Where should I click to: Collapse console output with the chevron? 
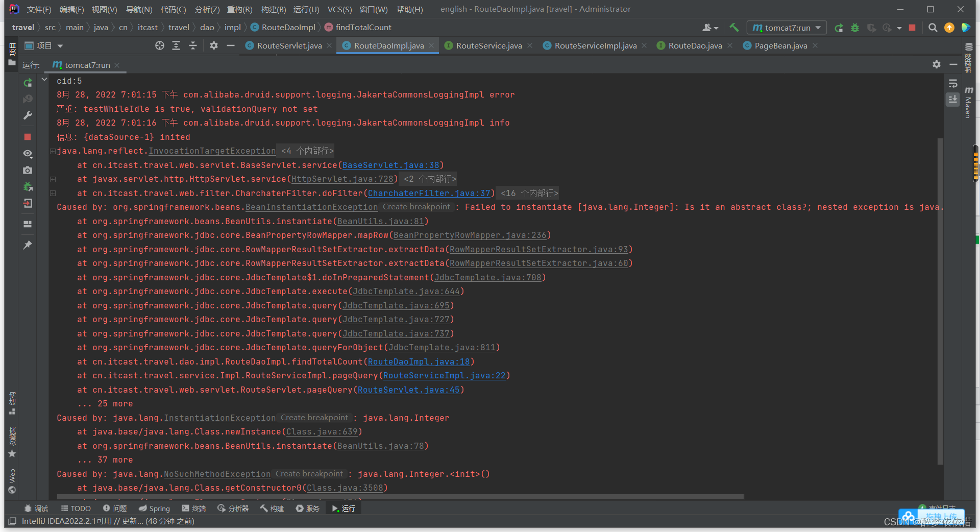(x=44, y=79)
